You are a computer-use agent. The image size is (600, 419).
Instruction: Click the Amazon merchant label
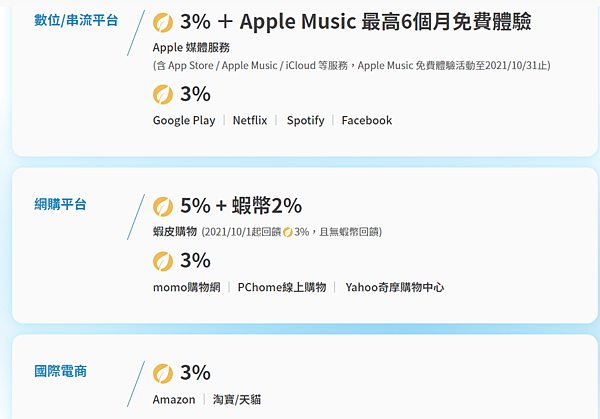174,400
